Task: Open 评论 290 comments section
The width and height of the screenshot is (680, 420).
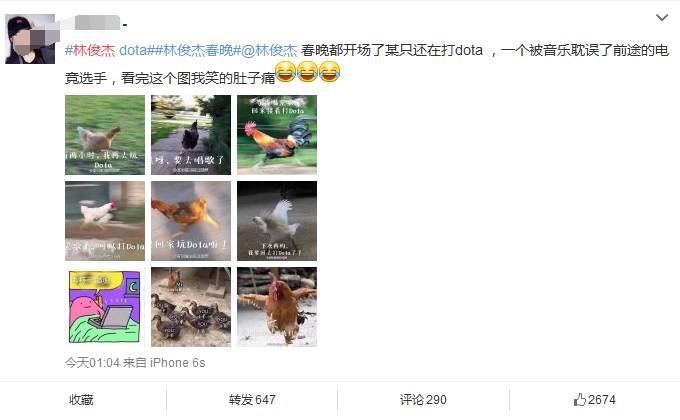Action: [x=423, y=400]
